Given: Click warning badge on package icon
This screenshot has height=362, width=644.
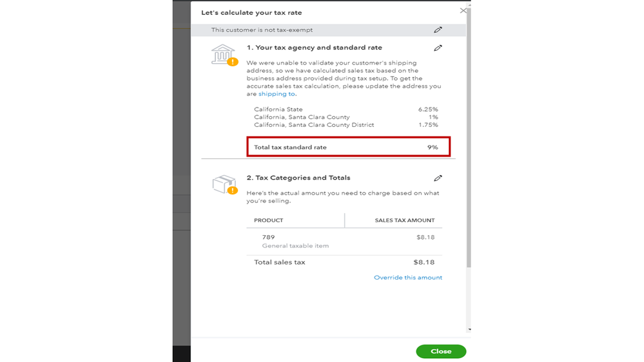Looking at the screenshot, I should [233, 191].
